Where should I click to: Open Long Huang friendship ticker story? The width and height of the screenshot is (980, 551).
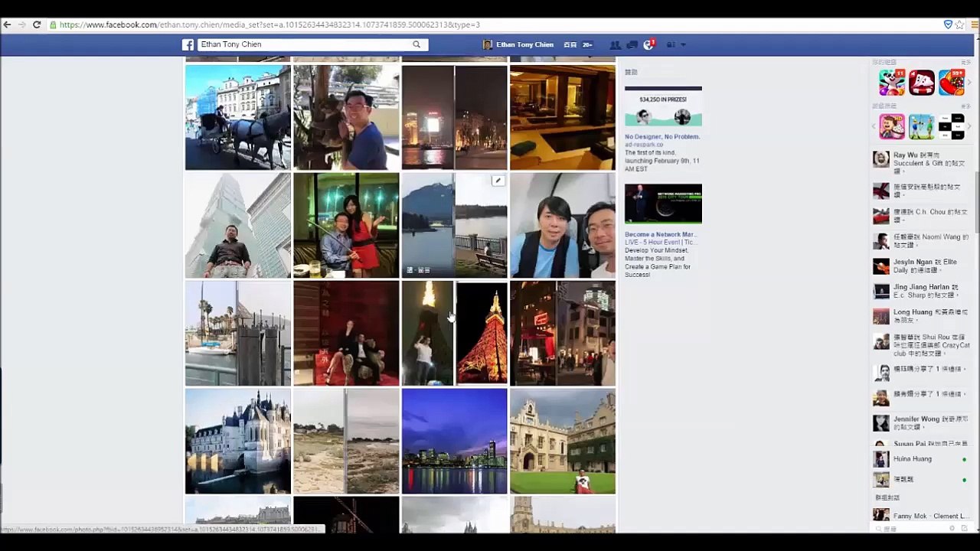point(922,316)
